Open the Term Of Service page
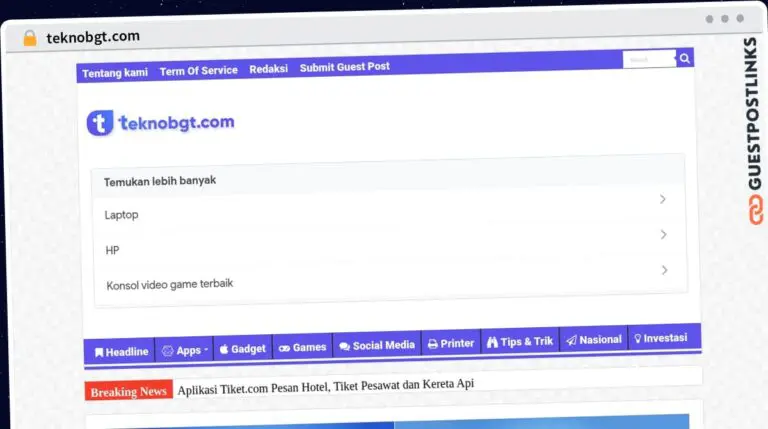768x429 pixels. point(199,71)
